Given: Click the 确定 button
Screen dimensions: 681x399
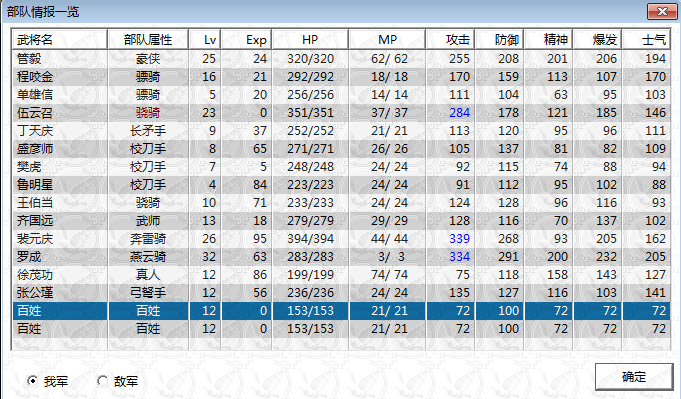Looking at the screenshot, I should pos(634,377).
